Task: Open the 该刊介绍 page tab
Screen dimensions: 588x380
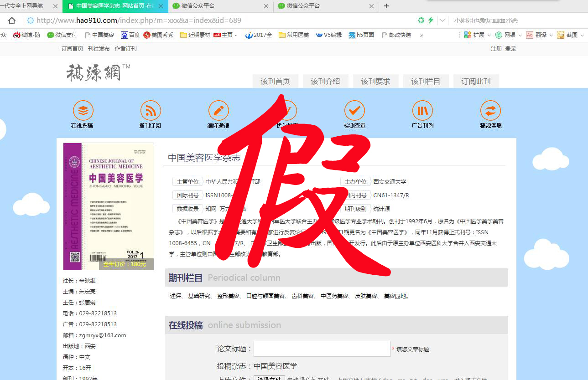Action: (x=325, y=82)
